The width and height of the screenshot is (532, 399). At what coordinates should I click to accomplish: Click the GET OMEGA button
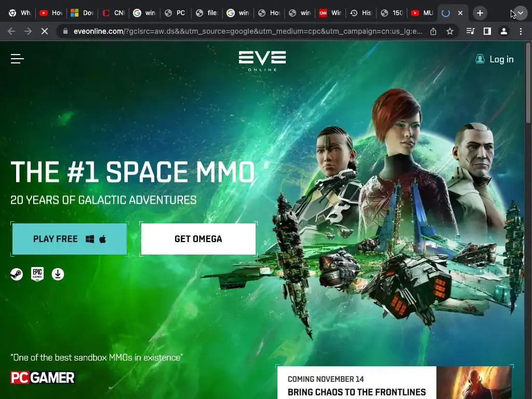click(198, 239)
